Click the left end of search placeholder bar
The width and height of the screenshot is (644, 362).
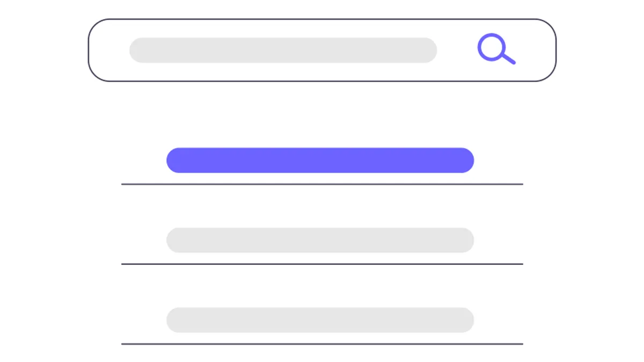coord(140,50)
